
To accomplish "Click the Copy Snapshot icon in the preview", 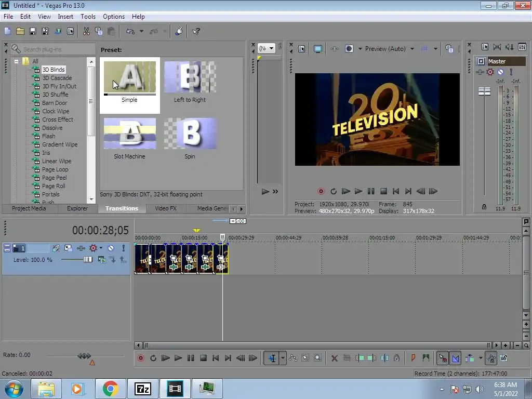I will [x=449, y=49].
